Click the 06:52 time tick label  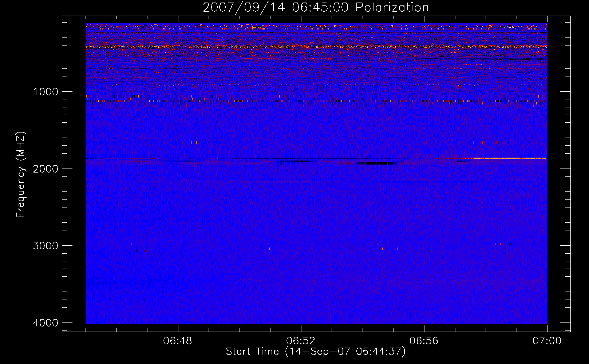click(301, 341)
